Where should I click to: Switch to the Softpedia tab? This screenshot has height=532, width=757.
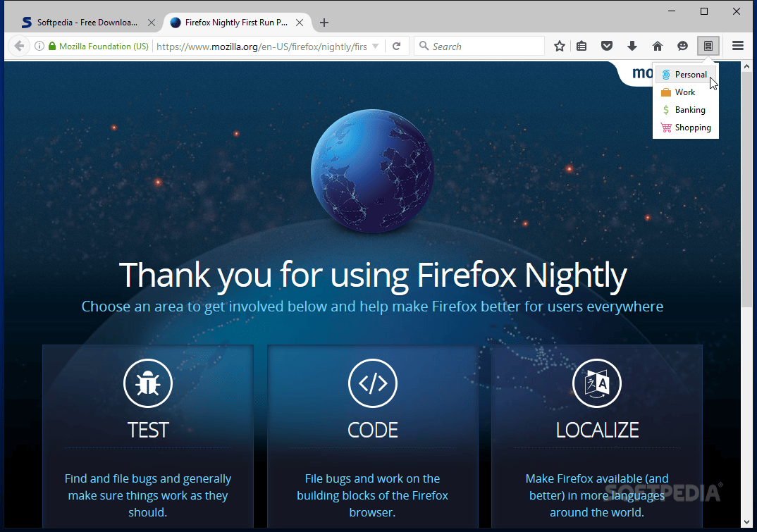coord(85,22)
